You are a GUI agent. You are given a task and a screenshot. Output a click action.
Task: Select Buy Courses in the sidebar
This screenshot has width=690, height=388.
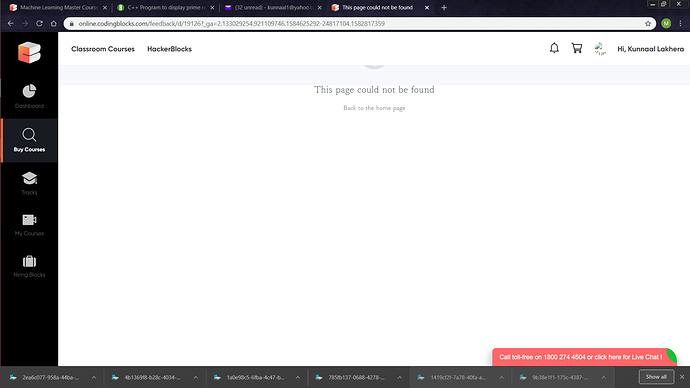[x=29, y=140]
